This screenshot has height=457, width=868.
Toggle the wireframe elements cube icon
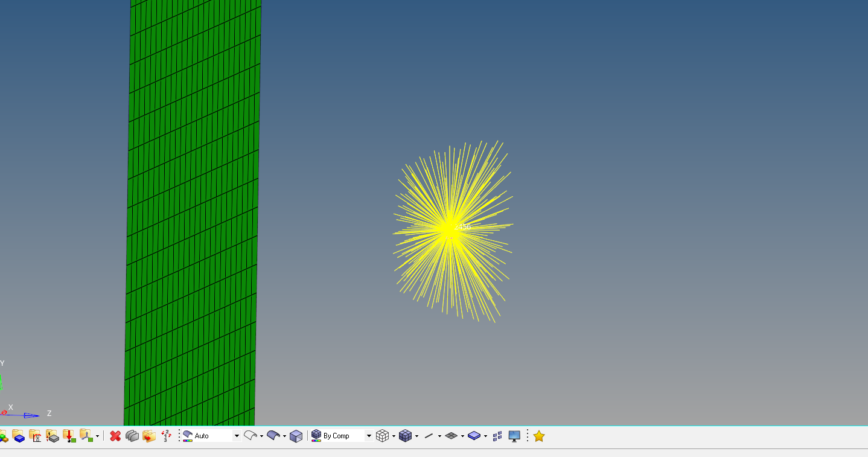tap(382, 436)
